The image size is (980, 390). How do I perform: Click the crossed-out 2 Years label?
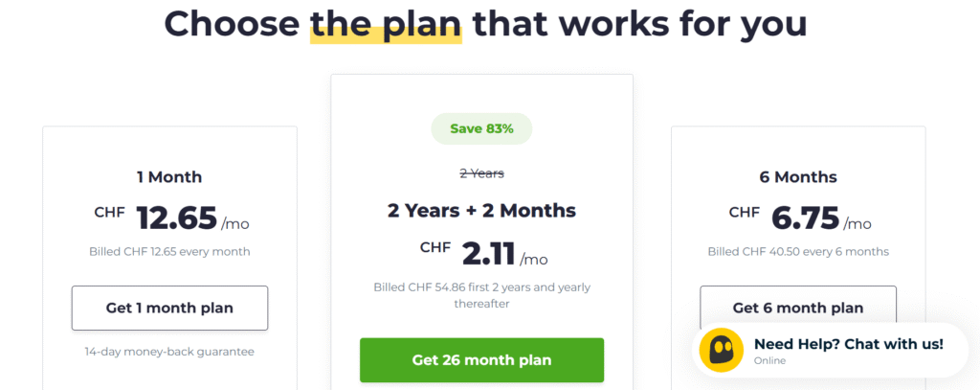[482, 173]
